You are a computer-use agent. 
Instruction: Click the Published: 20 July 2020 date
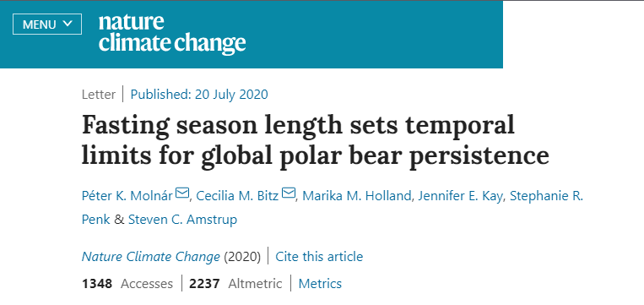click(x=199, y=95)
